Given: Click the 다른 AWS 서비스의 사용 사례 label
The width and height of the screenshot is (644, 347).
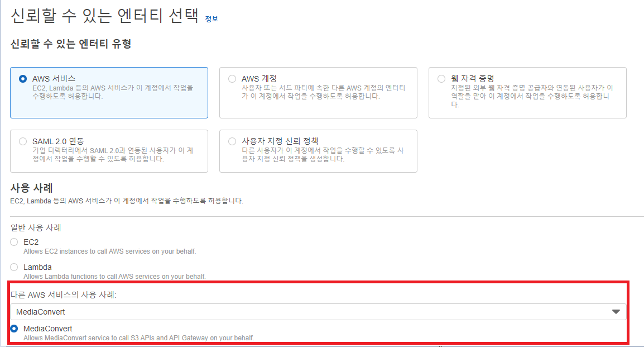Looking at the screenshot, I should coord(63,294).
